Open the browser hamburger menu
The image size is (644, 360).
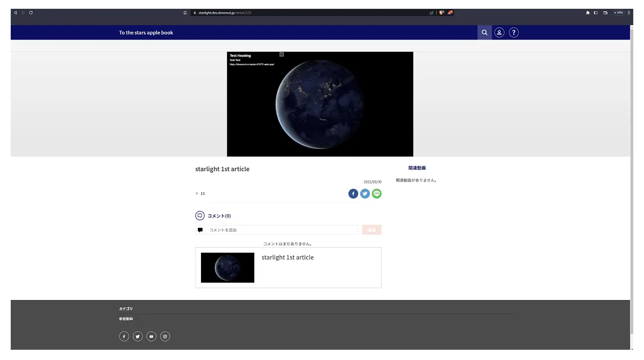click(x=629, y=13)
